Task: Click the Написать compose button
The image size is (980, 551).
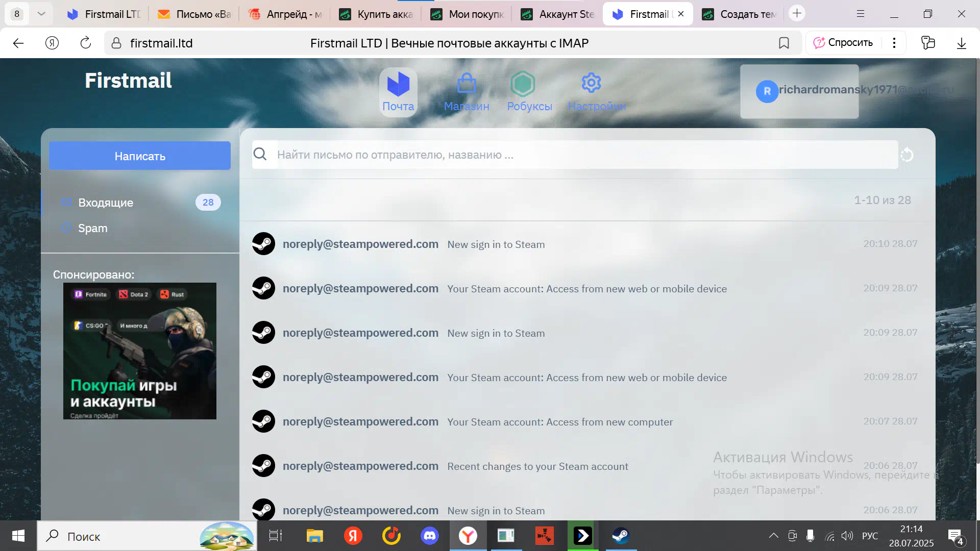Action: click(140, 156)
